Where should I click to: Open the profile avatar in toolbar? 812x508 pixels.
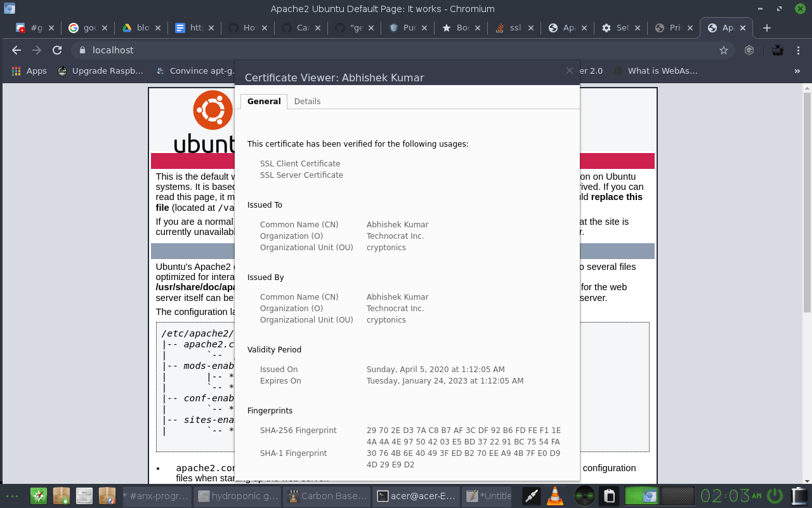click(777, 50)
